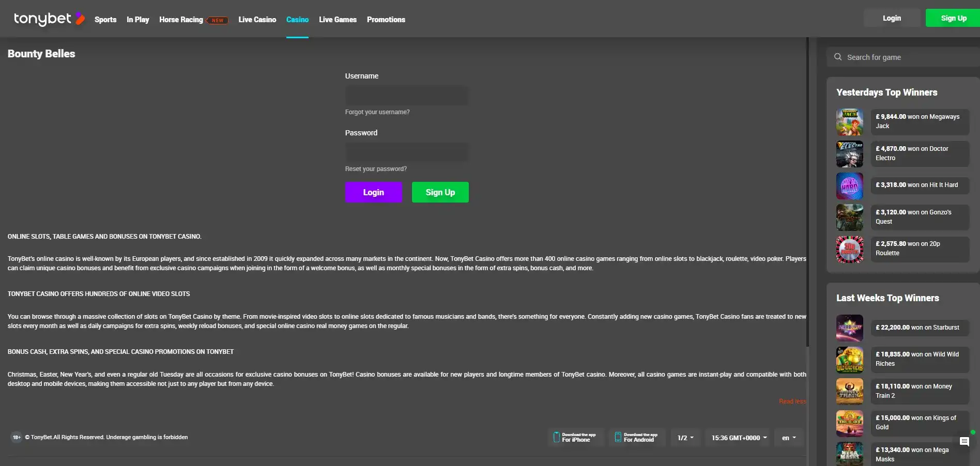This screenshot has height=466, width=980.
Task: Click the search magnifier icon
Action: [x=838, y=57]
